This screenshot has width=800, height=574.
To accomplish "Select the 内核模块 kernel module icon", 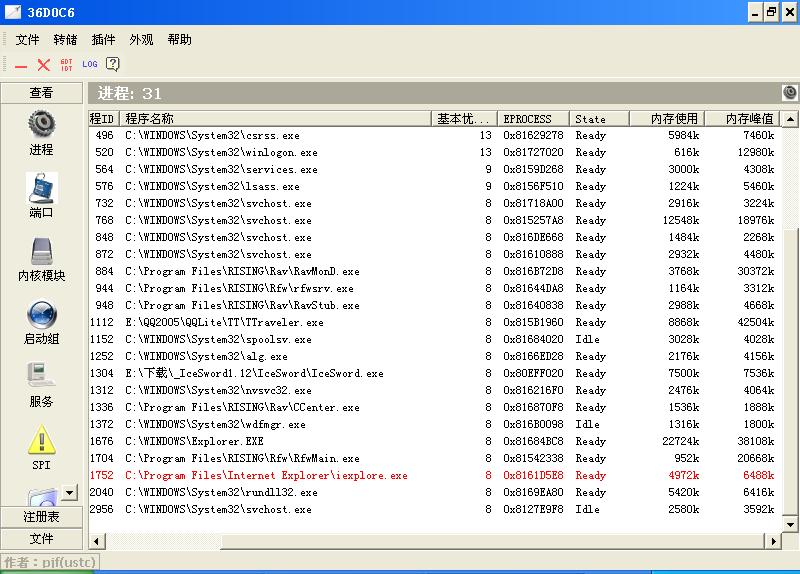I will tap(41, 251).
